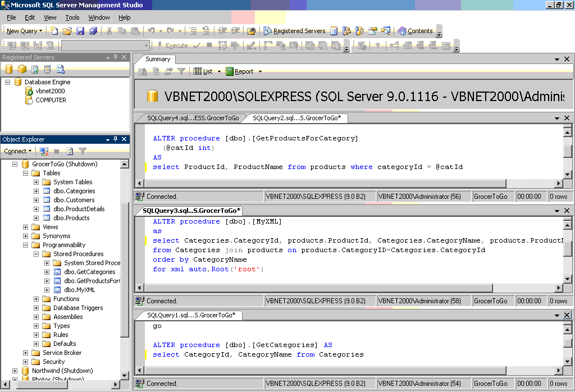This screenshot has height=392, width=575.
Task: Click the Undo arrow icon
Action: coord(152,31)
